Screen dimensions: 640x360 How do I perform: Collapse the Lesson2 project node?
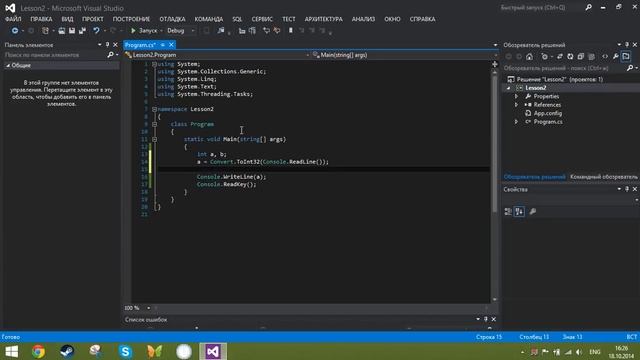(x=509, y=88)
